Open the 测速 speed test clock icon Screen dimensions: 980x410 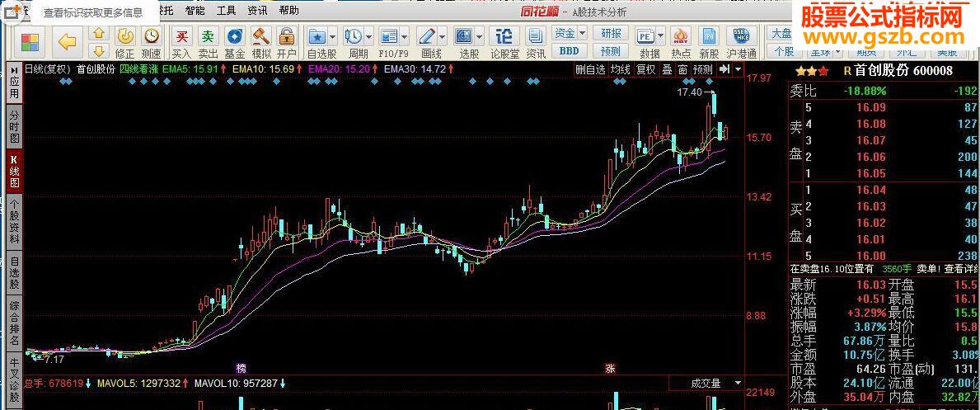click(x=152, y=35)
